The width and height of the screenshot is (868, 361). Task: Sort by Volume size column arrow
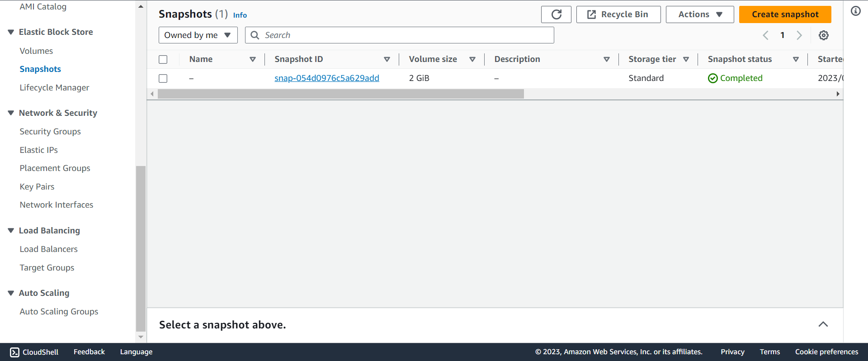click(472, 59)
